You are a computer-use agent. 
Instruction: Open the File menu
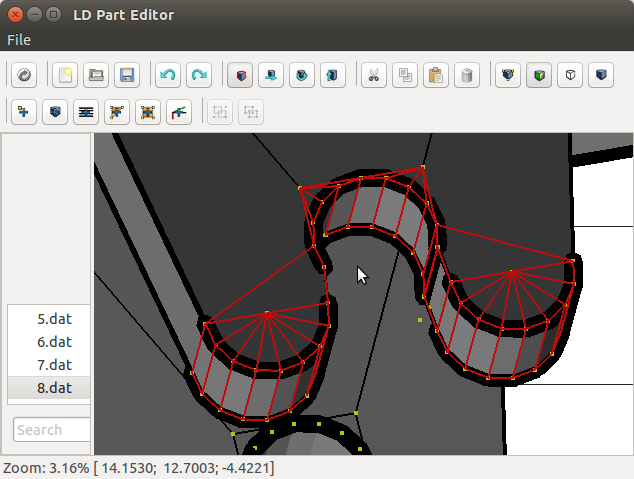(x=19, y=40)
